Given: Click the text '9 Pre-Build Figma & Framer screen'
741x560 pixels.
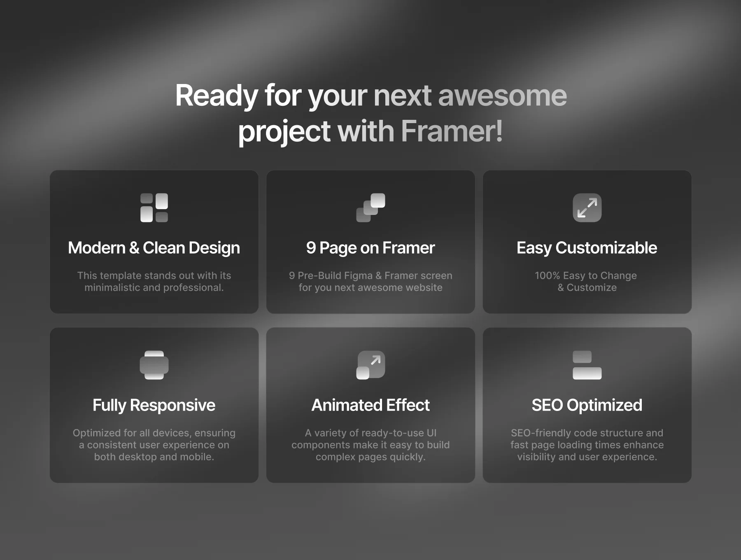Looking at the screenshot, I should (x=370, y=275).
